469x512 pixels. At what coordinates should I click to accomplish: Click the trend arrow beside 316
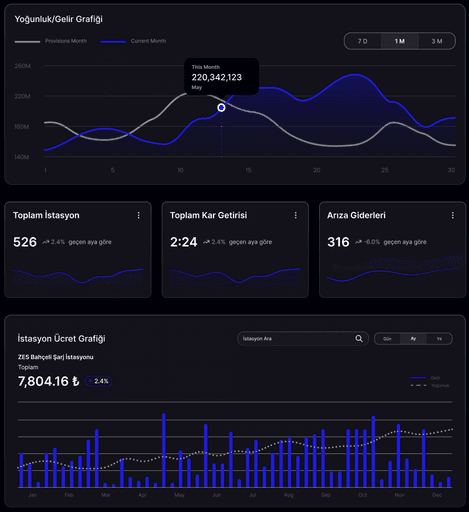(358, 242)
